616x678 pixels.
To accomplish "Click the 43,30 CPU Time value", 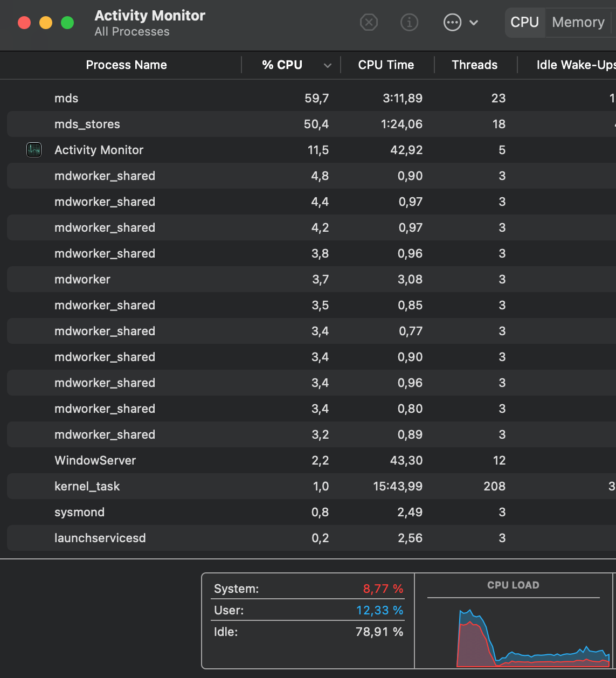I will tap(406, 460).
